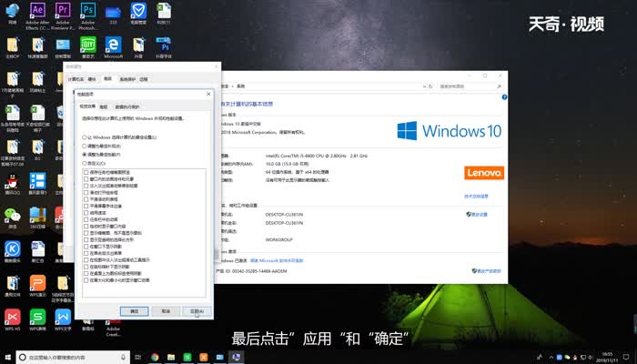Open File Explorer from the taskbar
Screen dimensions: 637x364
click(x=171, y=357)
